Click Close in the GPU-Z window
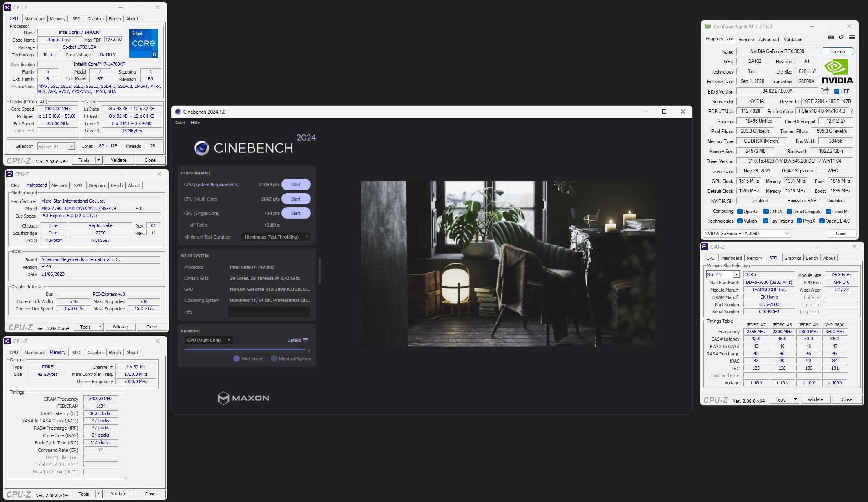 841,234
